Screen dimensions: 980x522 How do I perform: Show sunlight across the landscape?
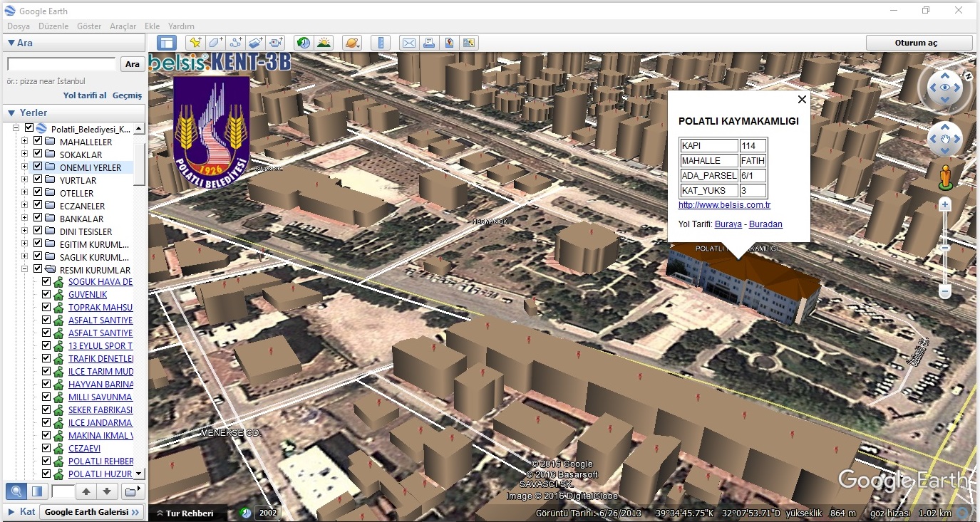324,43
